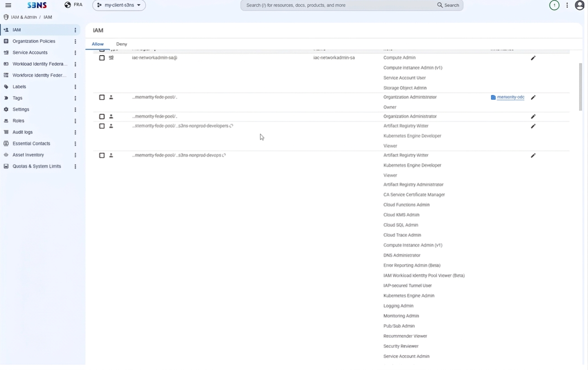Click the nonprod-developers group refresh icon

(231, 126)
